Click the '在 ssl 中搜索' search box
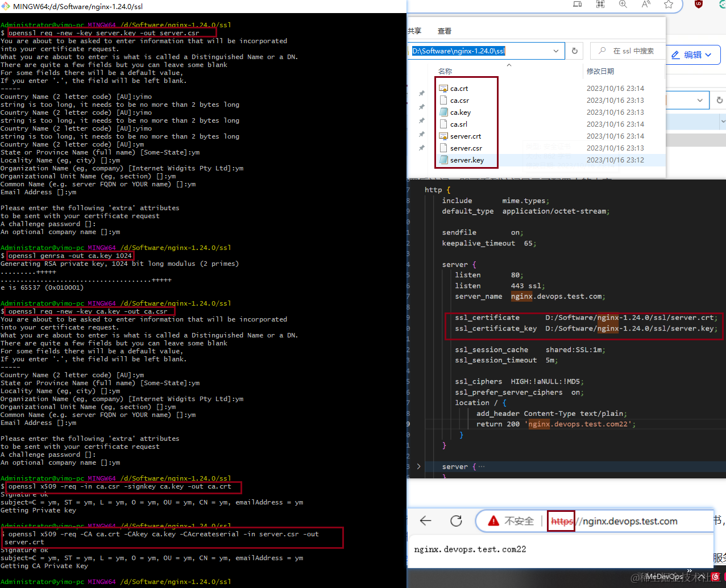This screenshot has width=726, height=588. [x=633, y=51]
